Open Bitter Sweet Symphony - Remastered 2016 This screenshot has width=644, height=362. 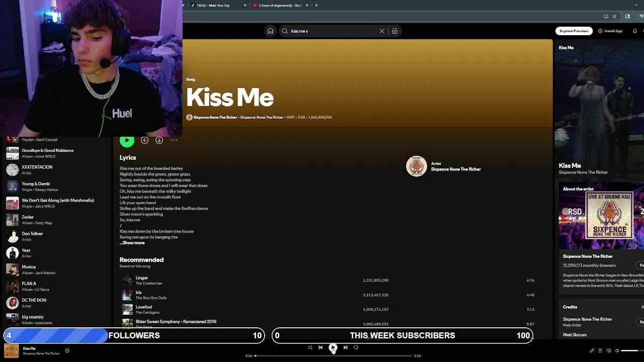[176, 322]
